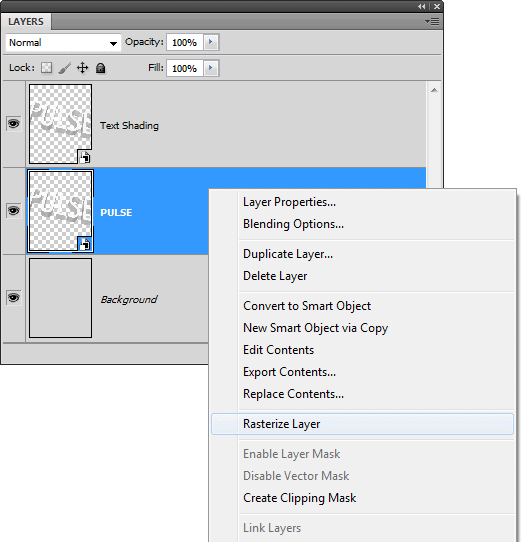Screen dimensions: 522x542
Task: Toggle visibility of the PULSE layer
Action: [13, 211]
